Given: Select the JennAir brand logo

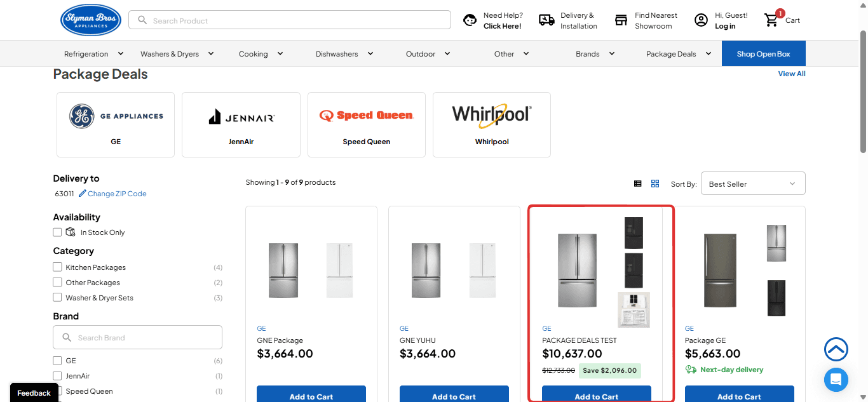Looking at the screenshot, I should coord(241,117).
